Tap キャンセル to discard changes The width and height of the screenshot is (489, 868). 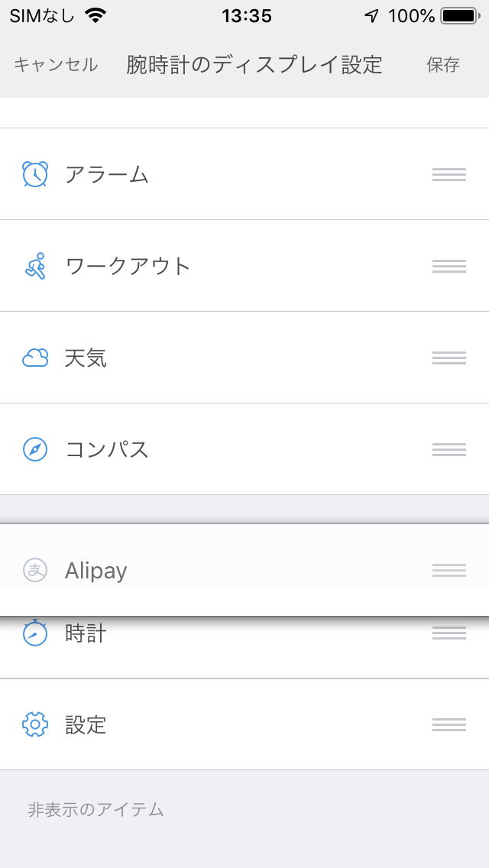55,65
